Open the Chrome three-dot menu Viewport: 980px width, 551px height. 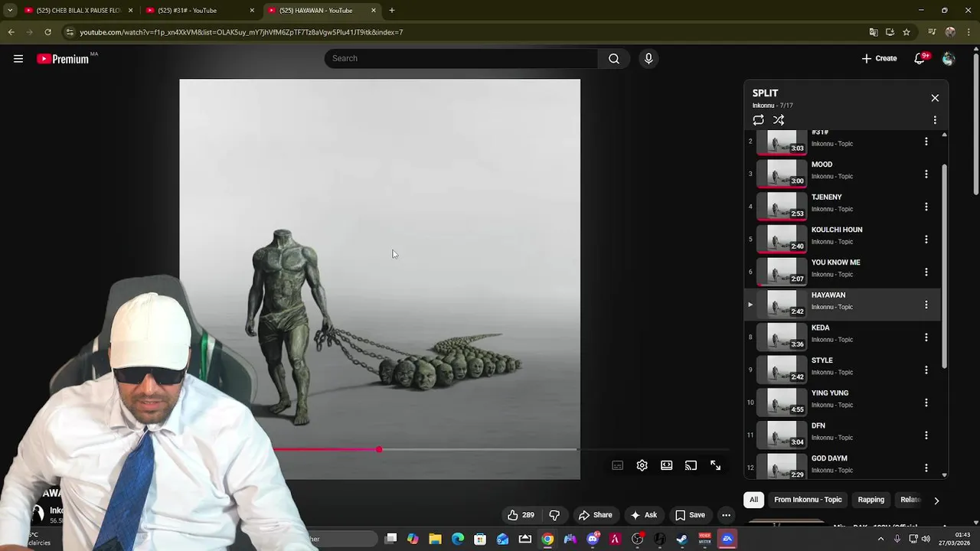pos(969,32)
